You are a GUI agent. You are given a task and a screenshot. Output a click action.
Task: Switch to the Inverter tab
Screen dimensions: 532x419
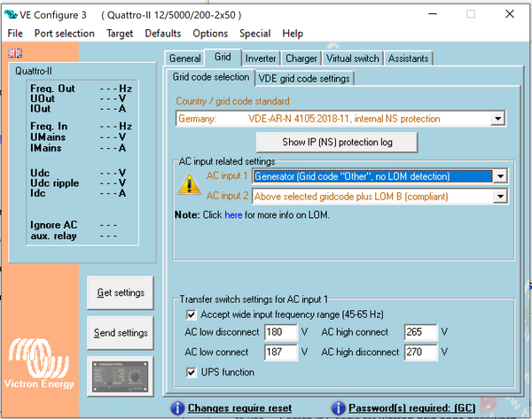[261, 58]
